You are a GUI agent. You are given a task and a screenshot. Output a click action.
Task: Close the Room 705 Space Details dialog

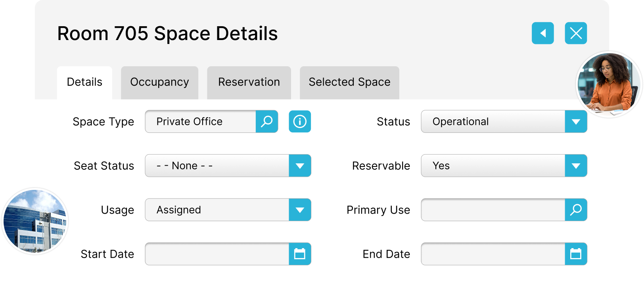[576, 33]
